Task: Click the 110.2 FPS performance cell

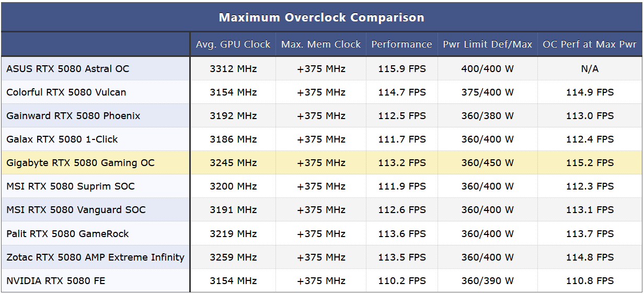Action: [x=402, y=281]
